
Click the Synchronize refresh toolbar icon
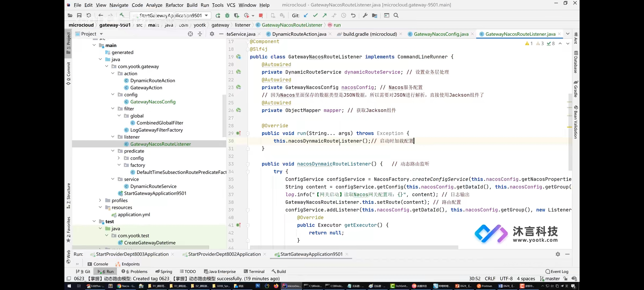(89, 15)
